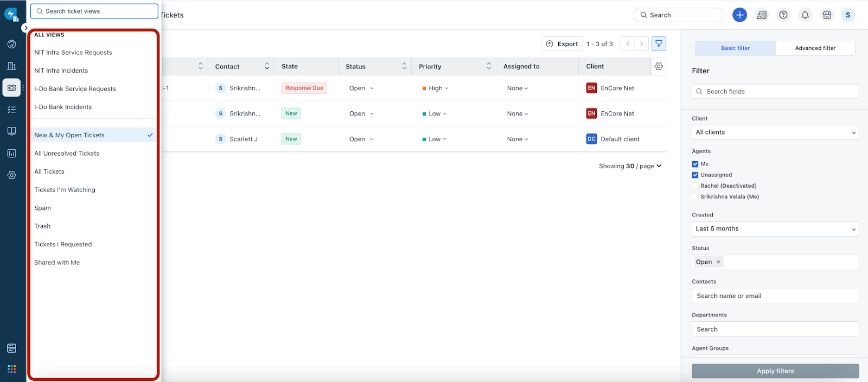Open status dropdown for Scarlett J ticket
Viewport: 868px width, 382px height.
(361, 139)
